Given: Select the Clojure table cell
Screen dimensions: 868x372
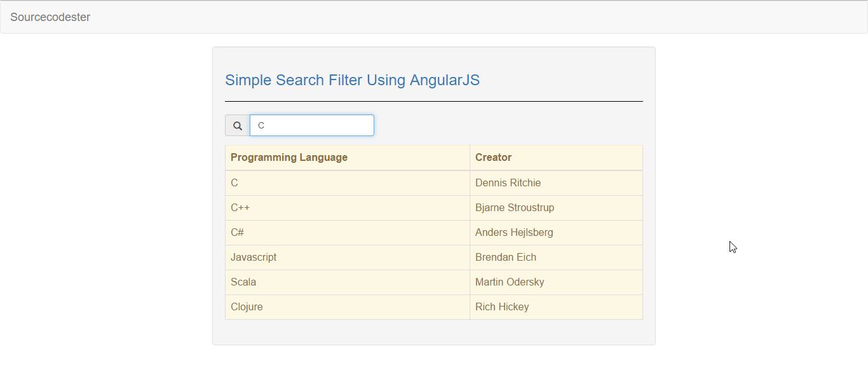Looking at the screenshot, I should (348, 307).
